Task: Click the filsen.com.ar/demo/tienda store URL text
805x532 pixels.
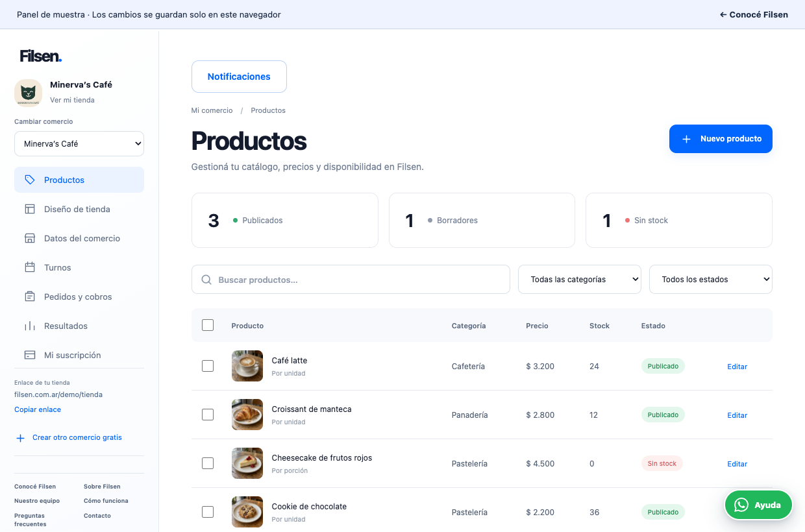Action: click(x=58, y=394)
